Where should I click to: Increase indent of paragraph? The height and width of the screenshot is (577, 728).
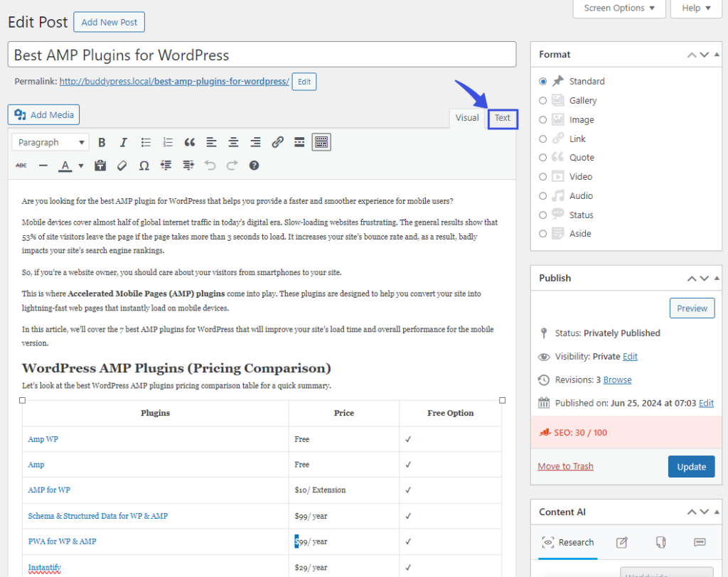point(188,166)
